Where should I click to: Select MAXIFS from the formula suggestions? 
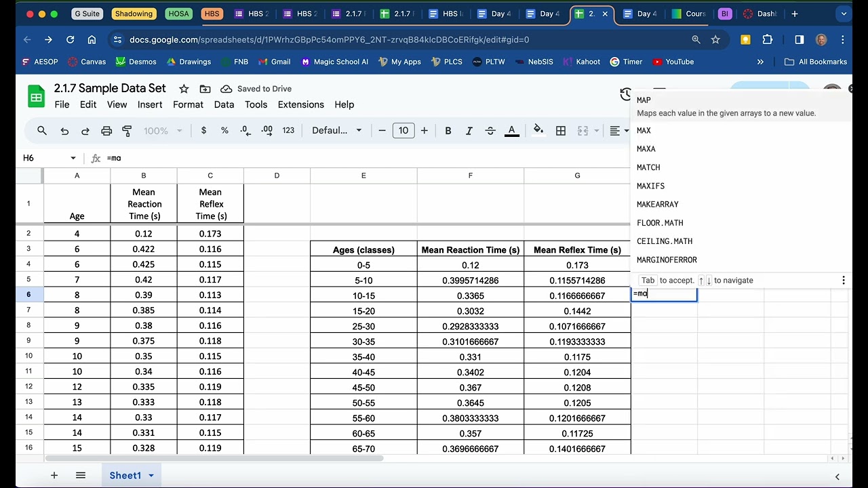point(741,186)
